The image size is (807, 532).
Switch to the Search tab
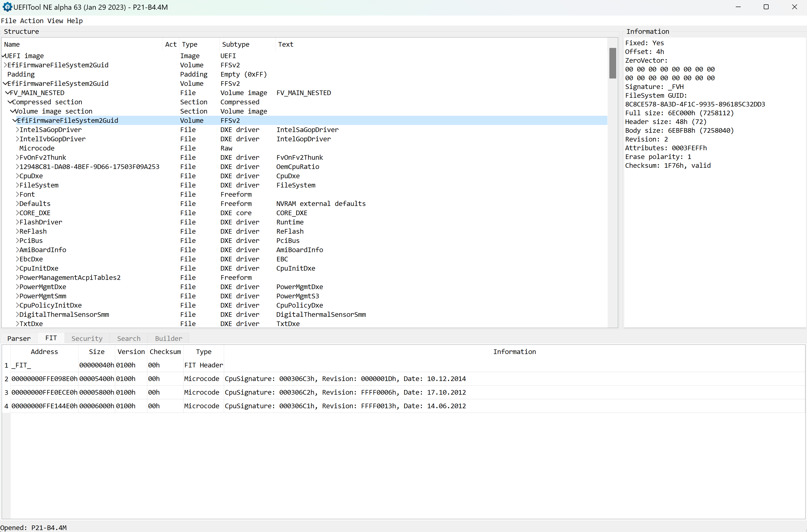pos(129,338)
